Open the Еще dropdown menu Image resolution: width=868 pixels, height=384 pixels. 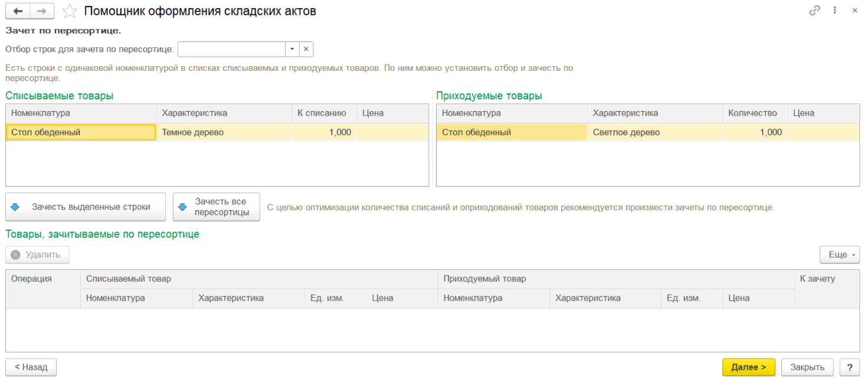(x=839, y=255)
